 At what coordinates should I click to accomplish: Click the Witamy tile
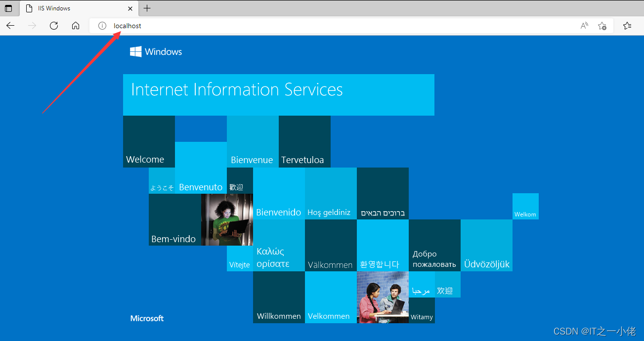coord(422,310)
